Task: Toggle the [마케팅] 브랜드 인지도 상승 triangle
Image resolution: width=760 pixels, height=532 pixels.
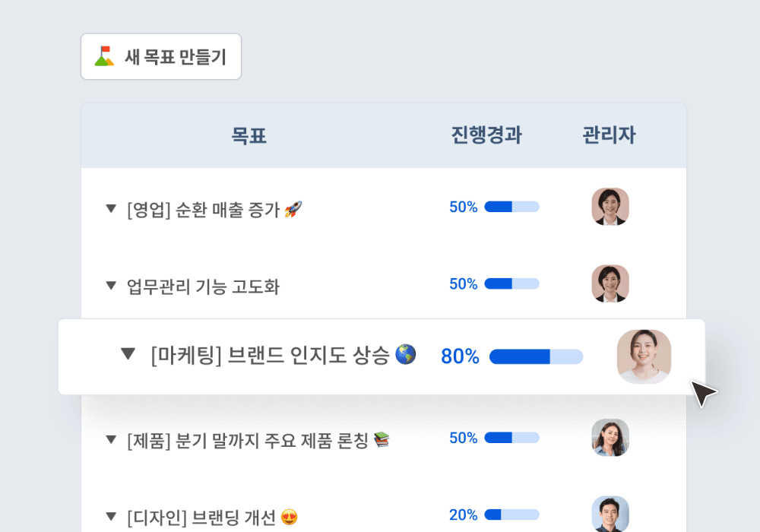Action: 128,354
